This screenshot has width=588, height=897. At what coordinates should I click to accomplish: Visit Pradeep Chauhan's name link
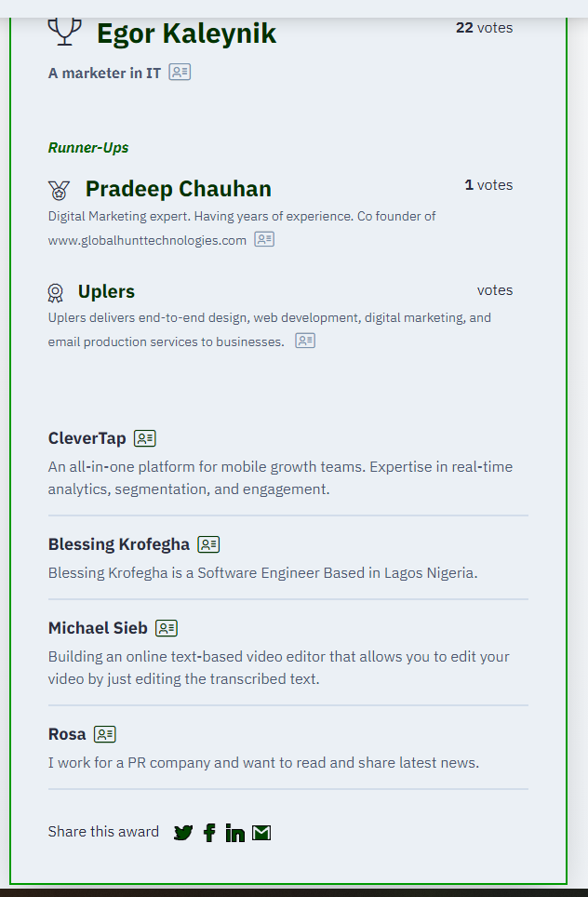tap(179, 189)
